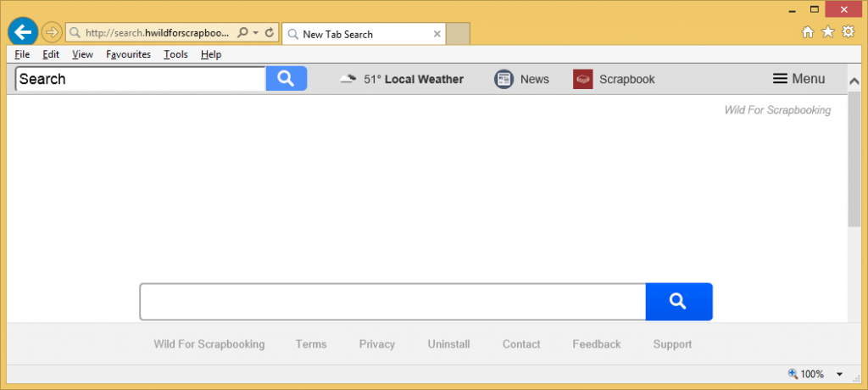Click the toolbar blue search button
Viewport: 868px width, 390px height.
click(287, 79)
